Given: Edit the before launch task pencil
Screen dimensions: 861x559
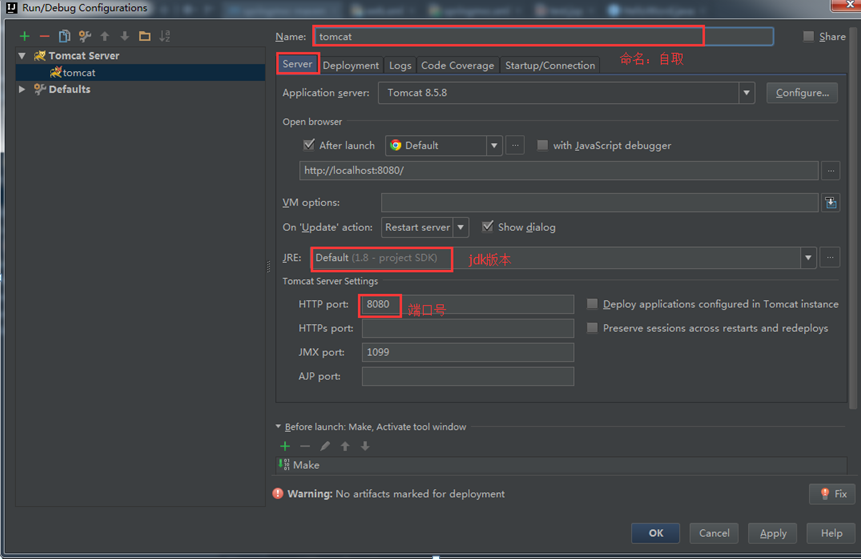Looking at the screenshot, I should [x=325, y=446].
